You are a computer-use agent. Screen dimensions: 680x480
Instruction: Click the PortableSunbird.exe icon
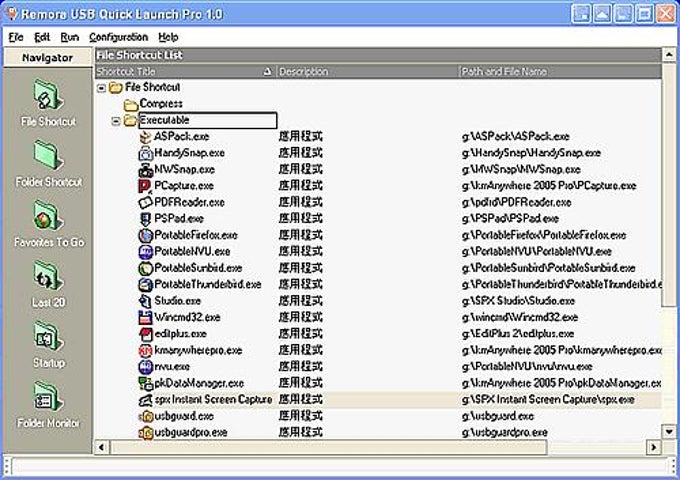point(145,268)
